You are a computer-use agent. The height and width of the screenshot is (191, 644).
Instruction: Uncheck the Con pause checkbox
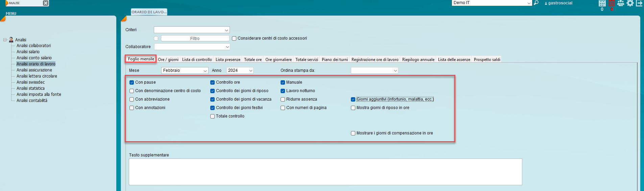point(132,82)
